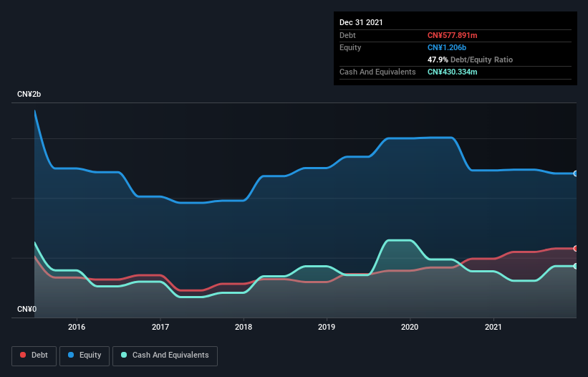Select the teal Cash endpoint marker

click(x=576, y=266)
